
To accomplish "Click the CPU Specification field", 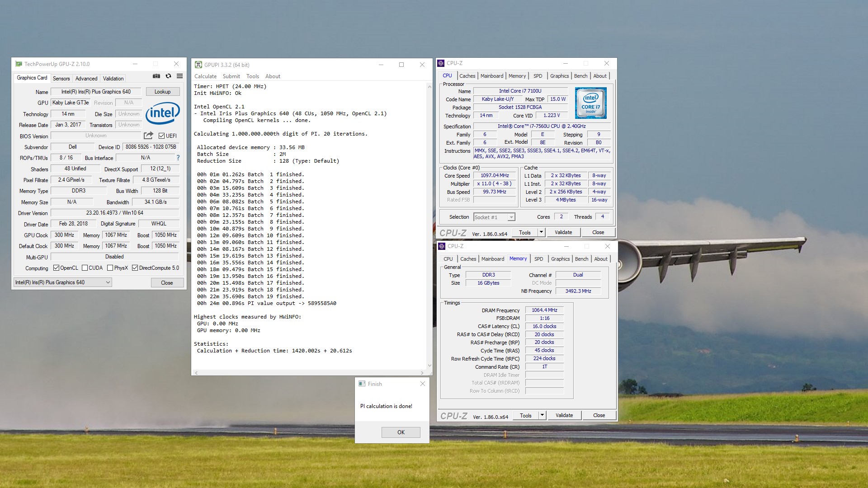I will [542, 126].
